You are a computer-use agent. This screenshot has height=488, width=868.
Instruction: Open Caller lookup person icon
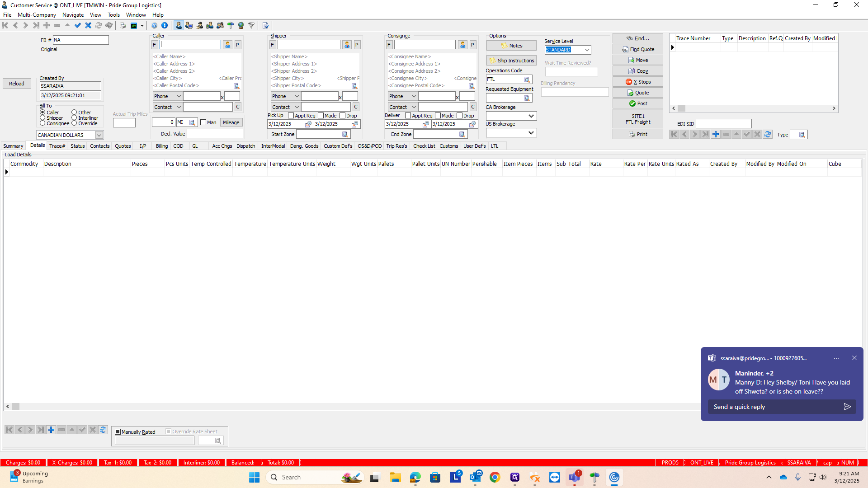coord(227,45)
